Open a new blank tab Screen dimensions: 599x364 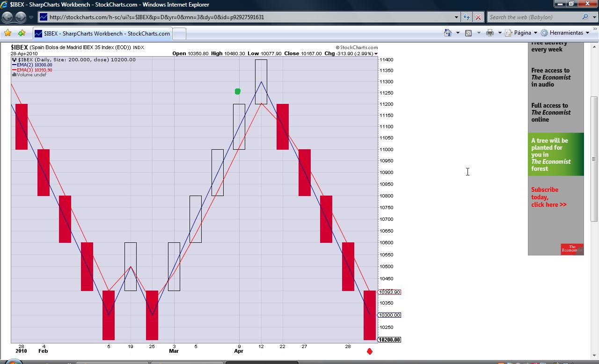[x=179, y=34]
